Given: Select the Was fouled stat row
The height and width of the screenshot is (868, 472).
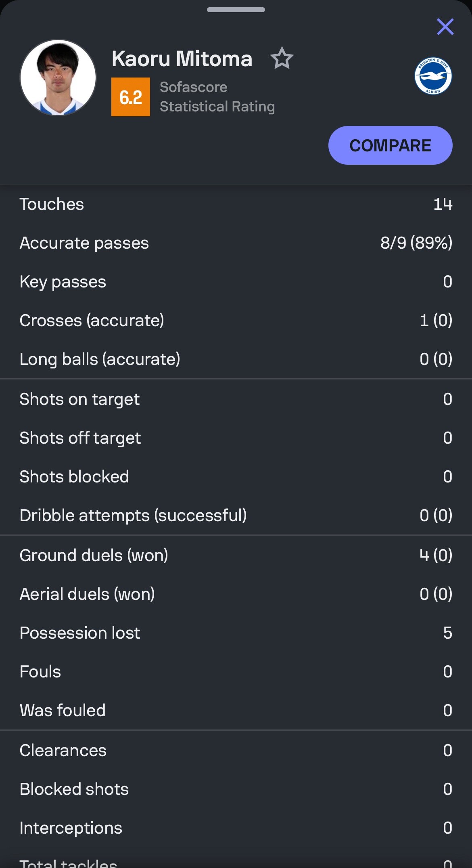Looking at the screenshot, I should (236, 711).
